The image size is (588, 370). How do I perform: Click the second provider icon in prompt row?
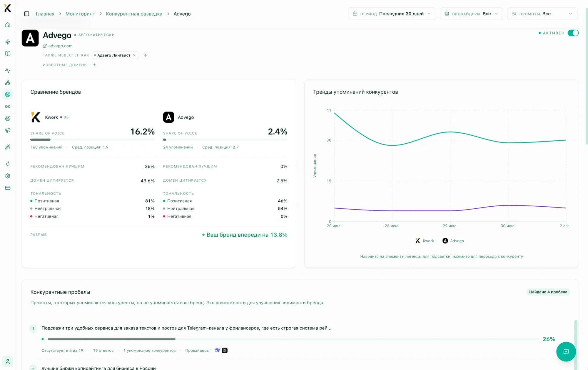pyautogui.click(x=225, y=350)
